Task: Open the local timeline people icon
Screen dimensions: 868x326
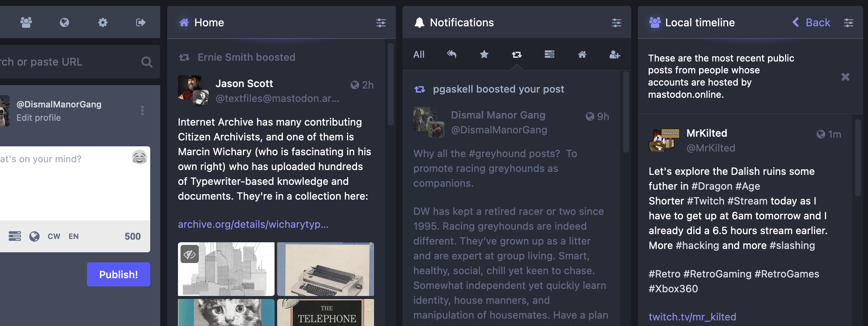Action: tap(26, 23)
